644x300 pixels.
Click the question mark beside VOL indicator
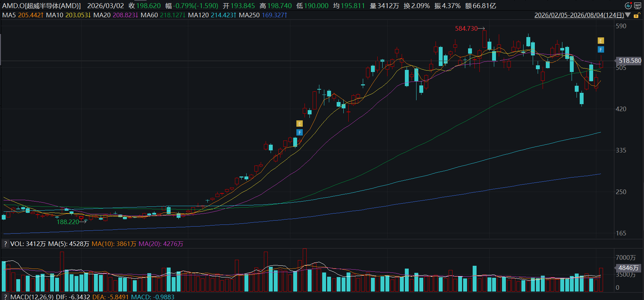(x=5, y=244)
